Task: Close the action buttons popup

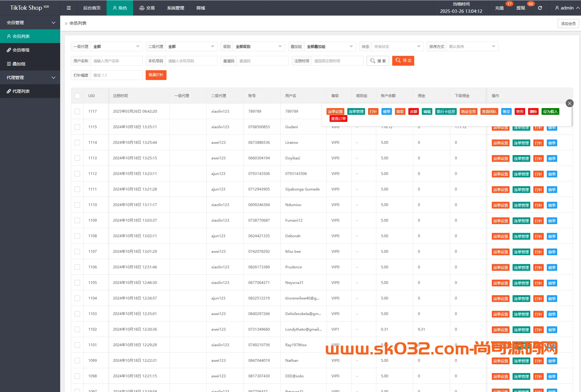Action: [x=569, y=103]
